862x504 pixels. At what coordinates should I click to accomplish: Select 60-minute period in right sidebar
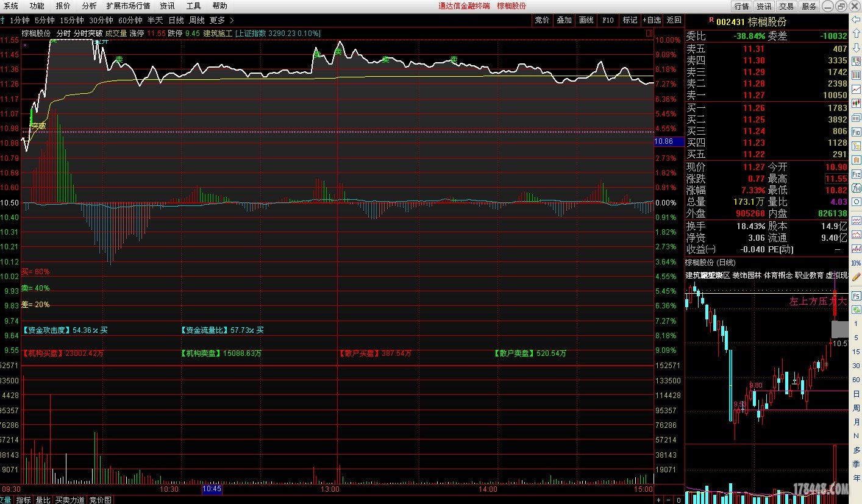coord(857,380)
